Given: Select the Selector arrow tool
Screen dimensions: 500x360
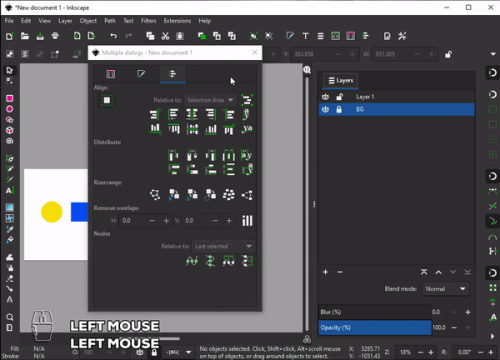Looking at the screenshot, I should pos(9,70).
